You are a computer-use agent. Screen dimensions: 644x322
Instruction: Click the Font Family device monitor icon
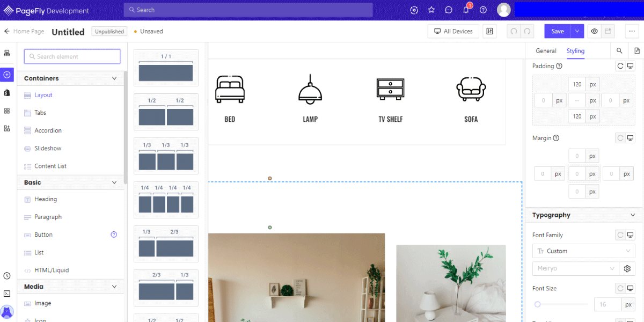point(630,235)
